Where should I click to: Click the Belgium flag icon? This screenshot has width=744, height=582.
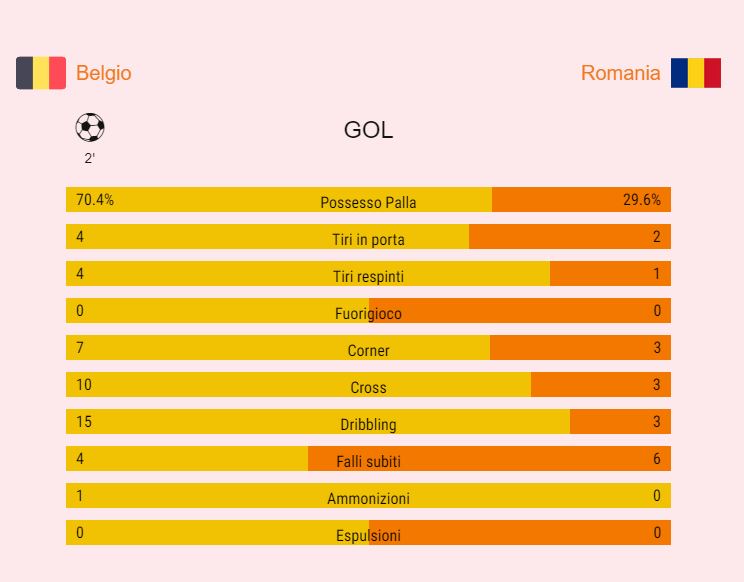(x=41, y=73)
